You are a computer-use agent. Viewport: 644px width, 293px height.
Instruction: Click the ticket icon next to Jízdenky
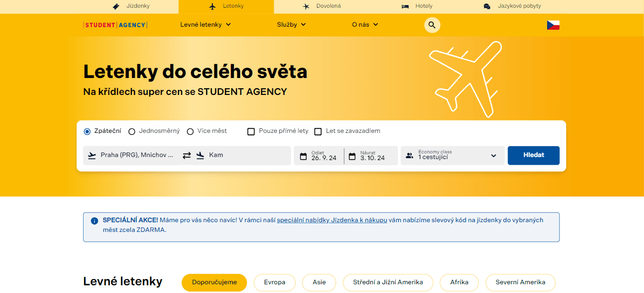click(x=116, y=6)
